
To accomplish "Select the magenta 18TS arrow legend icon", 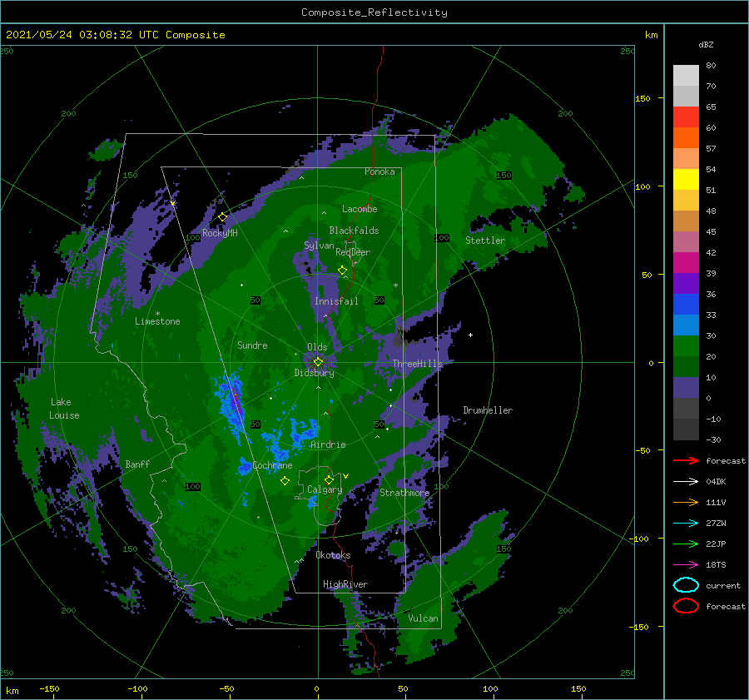I will (x=686, y=564).
